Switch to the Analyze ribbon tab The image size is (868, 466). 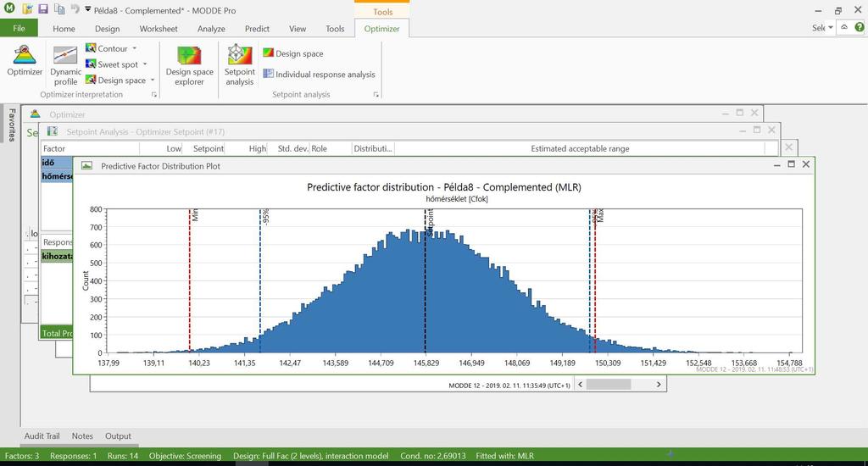click(x=211, y=29)
